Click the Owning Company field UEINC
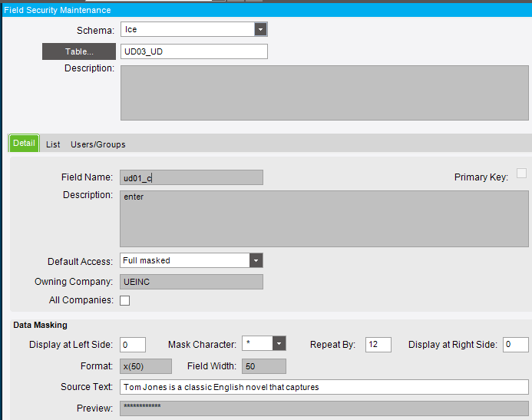Image resolution: width=532 pixels, height=420 pixels. 191,282
